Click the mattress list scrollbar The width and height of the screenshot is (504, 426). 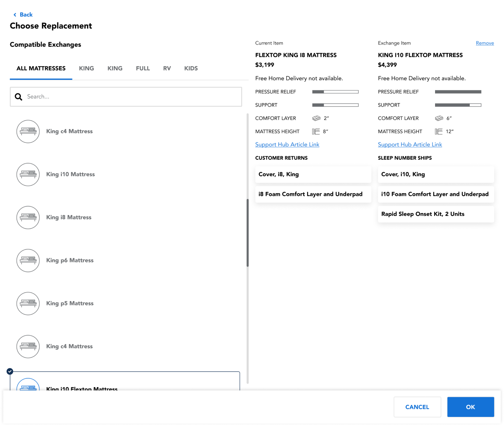click(248, 233)
